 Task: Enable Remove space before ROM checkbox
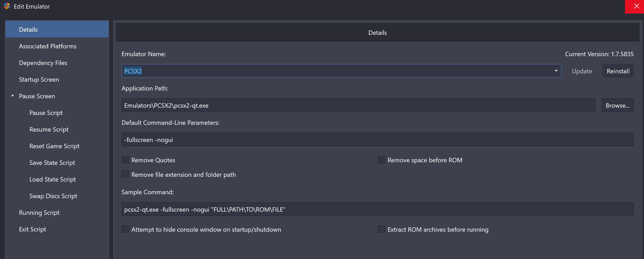pyautogui.click(x=381, y=160)
